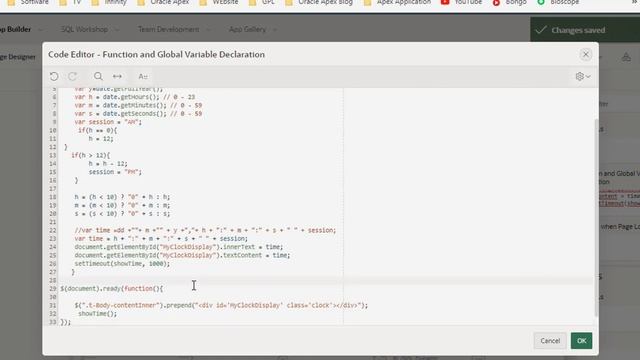Open the Website bookmark folder
This screenshot has height=360, width=640.
point(219,2)
